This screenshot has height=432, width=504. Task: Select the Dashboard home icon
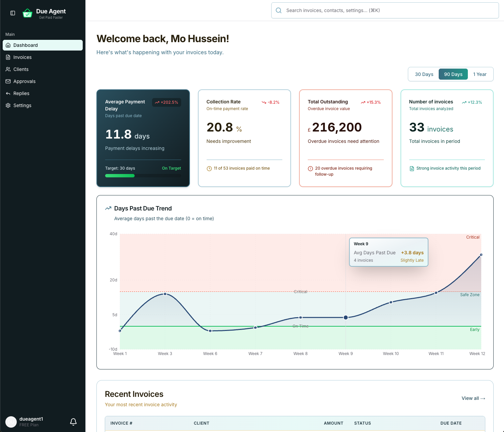click(8, 45)
